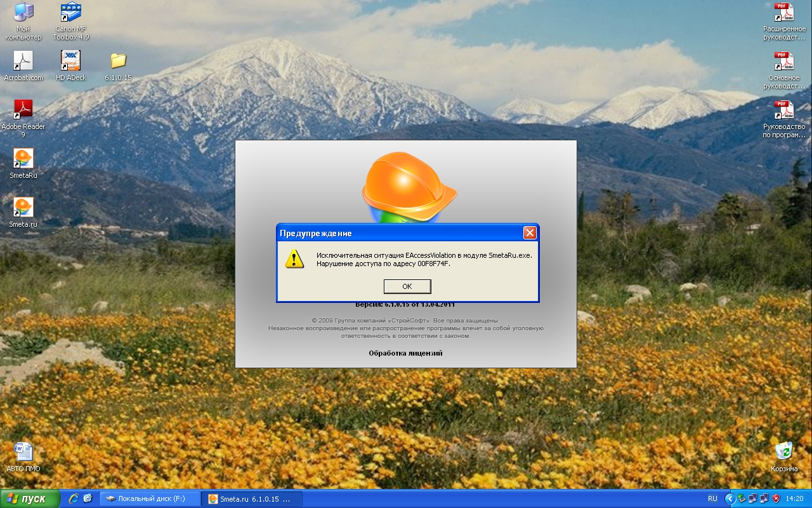Switch to Smeta.ru 6.1.0.15 taskbar button
Viewport: 812px width, 508px height.
[x=252, y=498]
